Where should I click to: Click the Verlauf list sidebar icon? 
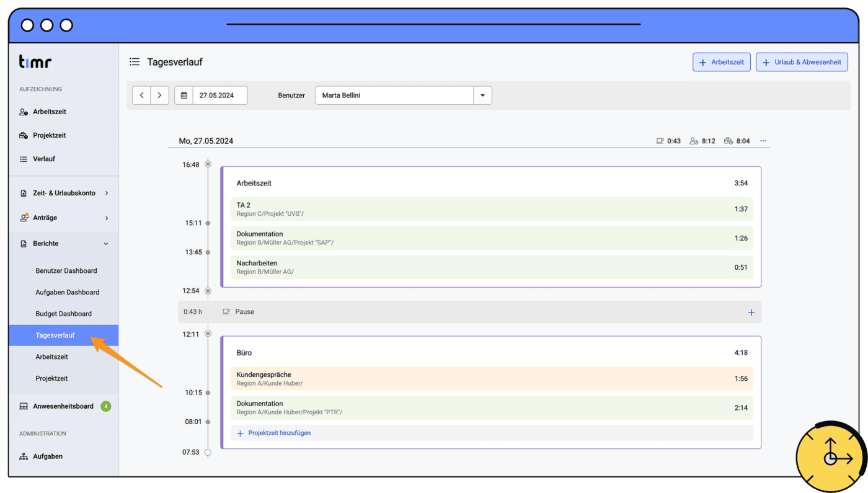click(24, 159)
